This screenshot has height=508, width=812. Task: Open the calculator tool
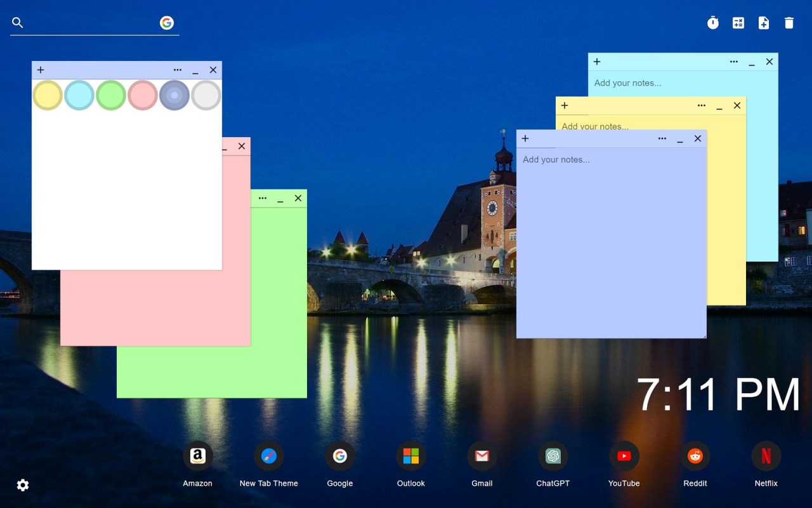[x=738, y=23]
